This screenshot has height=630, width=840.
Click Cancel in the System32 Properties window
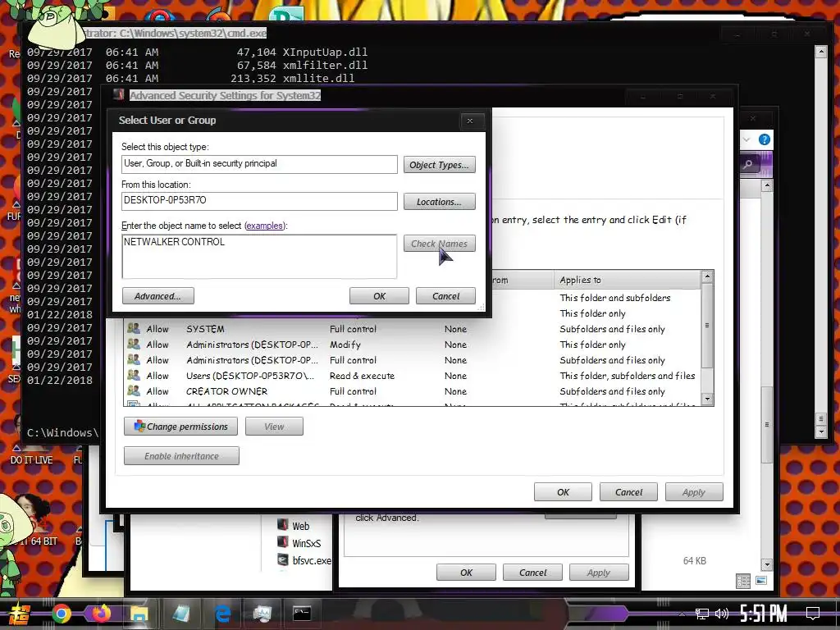tap(532, 572)
